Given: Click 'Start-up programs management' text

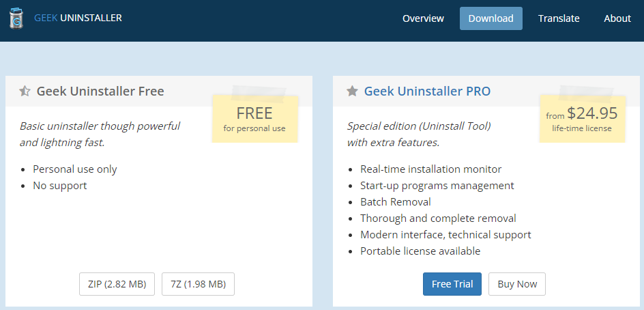Looking at the screenshot, I should point(437,186).
